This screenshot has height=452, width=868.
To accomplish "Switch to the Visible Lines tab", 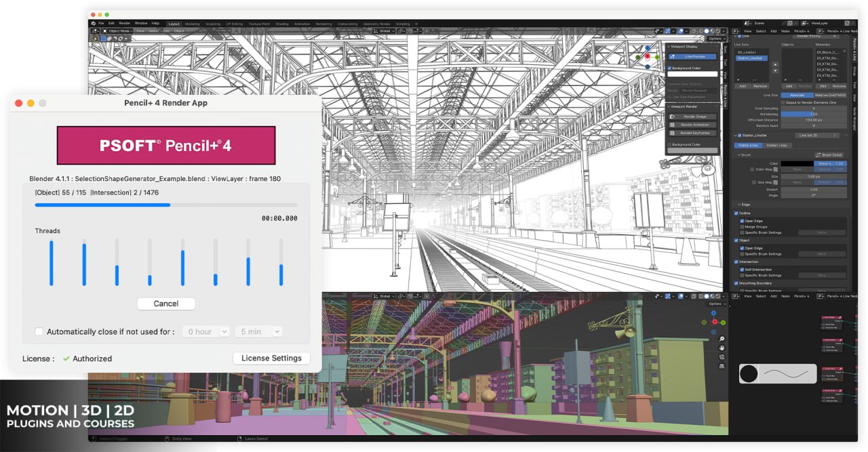I will click(x=749, y=145).
